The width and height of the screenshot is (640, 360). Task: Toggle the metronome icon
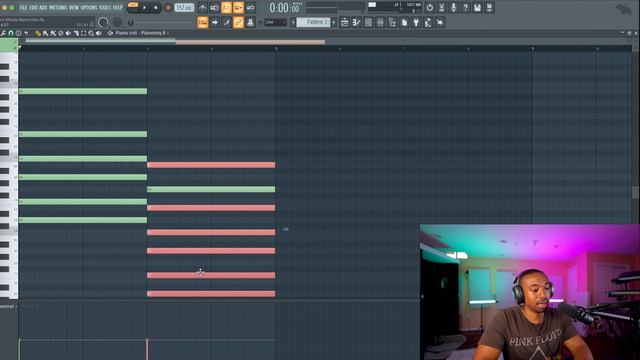(x=202, y=7)
